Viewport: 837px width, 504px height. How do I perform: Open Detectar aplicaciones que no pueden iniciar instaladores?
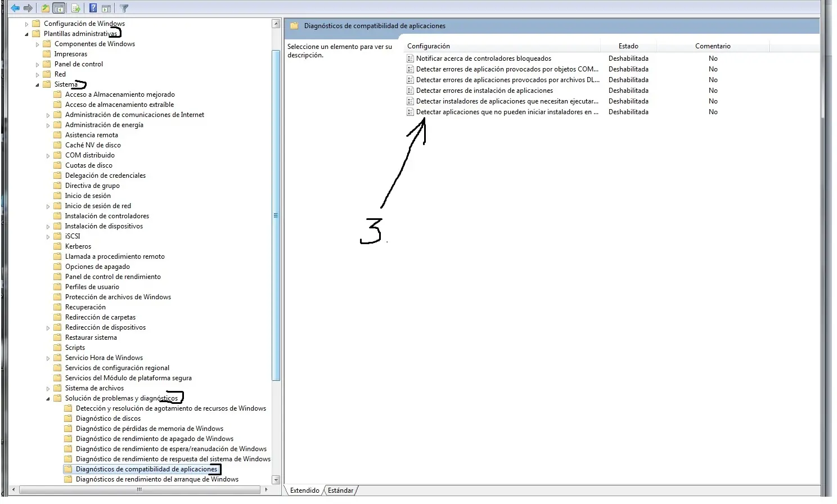click(x=507, y=112)
